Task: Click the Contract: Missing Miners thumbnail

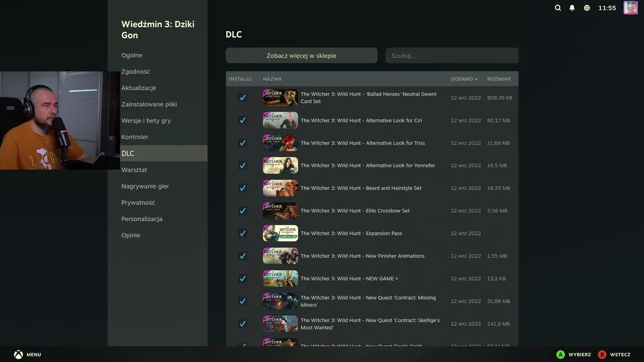Action: click(280, 301)
